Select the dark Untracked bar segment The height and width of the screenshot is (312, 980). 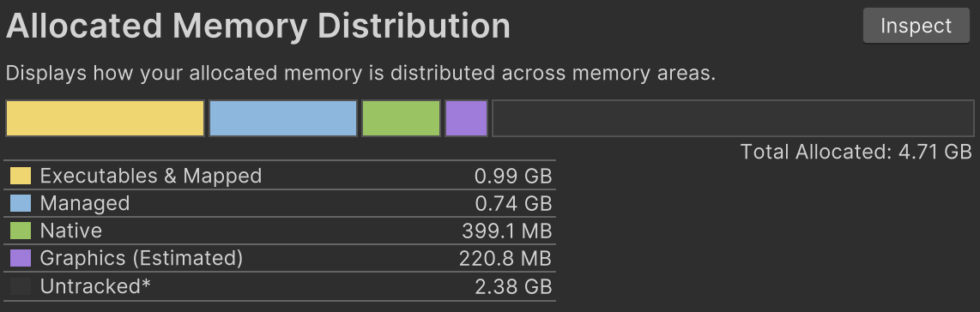tap(733, 118)
